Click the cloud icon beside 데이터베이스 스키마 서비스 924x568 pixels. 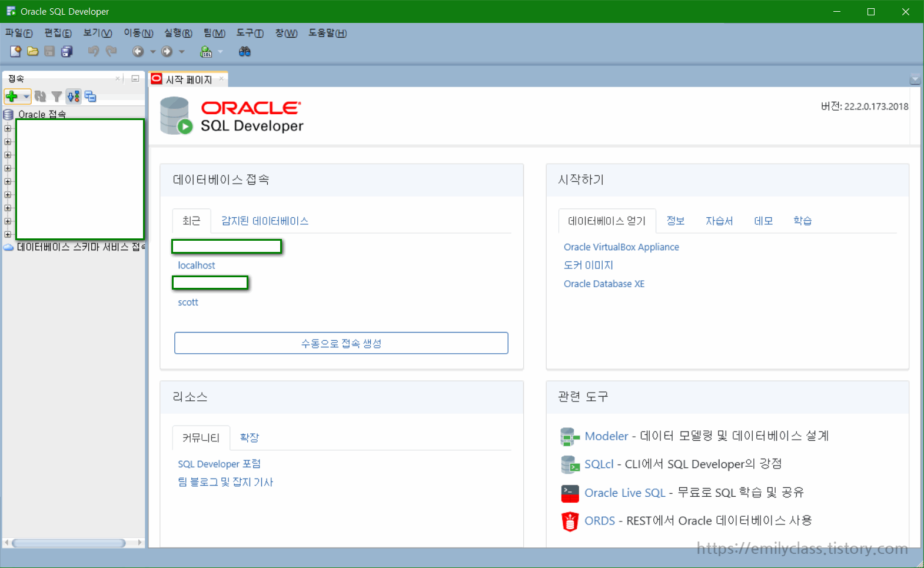coord(8,247)
